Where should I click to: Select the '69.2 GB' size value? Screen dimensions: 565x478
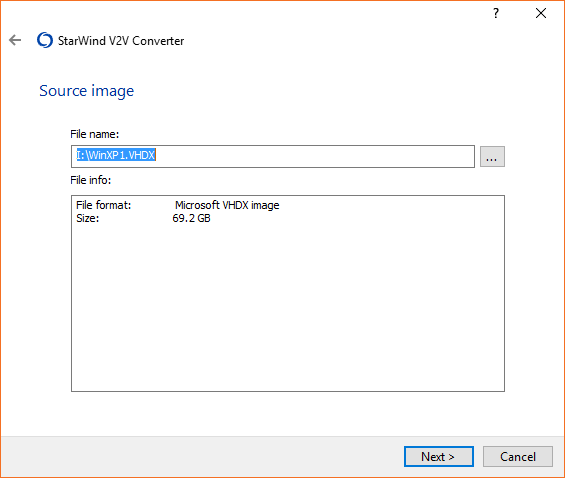tap(191, 218)
